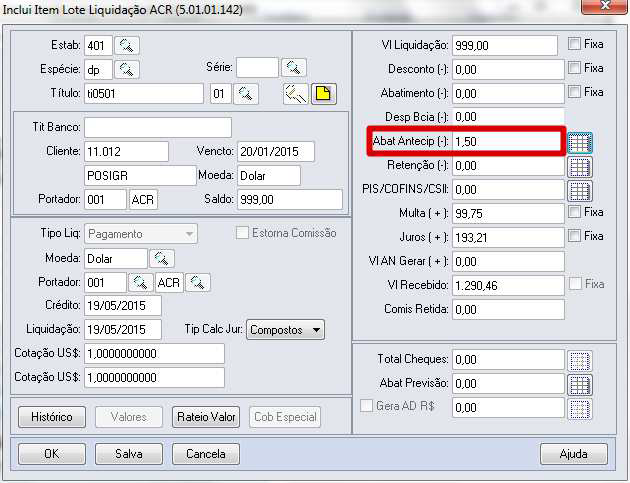Screen dimensions: 630x483
Task: Click the pencil-magnifier icon beside Título
Action: pyautogui.click(x=296, y=94)
